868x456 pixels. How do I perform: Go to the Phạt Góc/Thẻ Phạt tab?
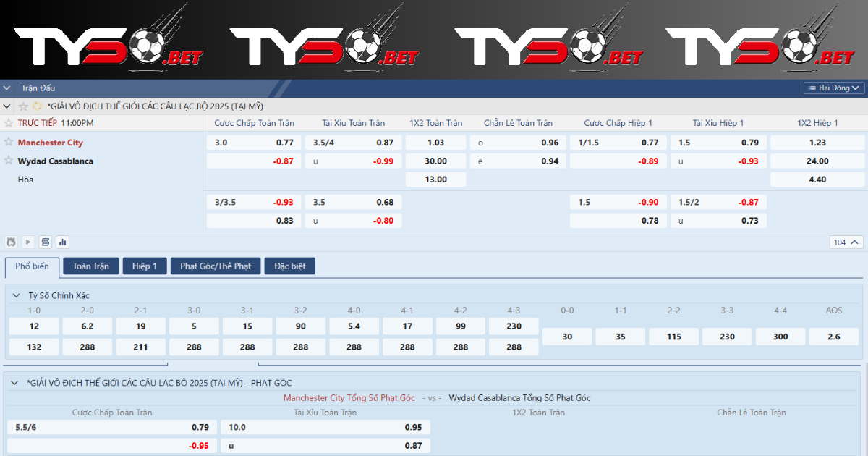click(216, 266)
